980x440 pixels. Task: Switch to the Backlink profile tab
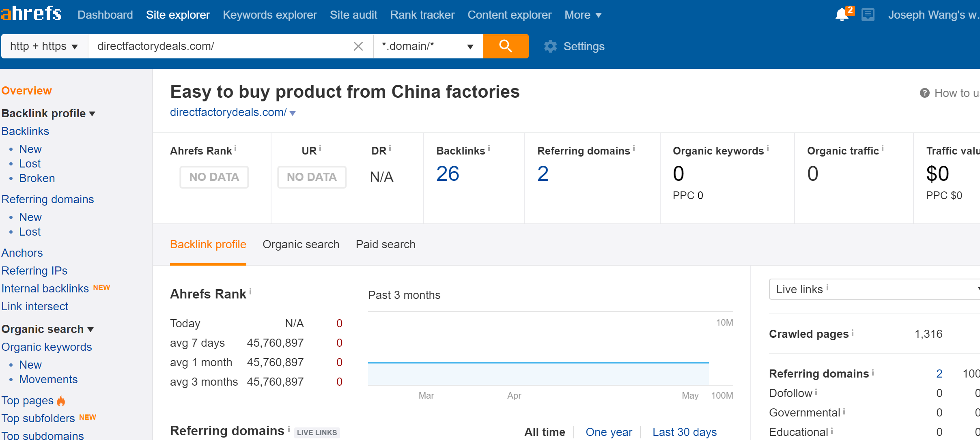click(x=208, y=245)
